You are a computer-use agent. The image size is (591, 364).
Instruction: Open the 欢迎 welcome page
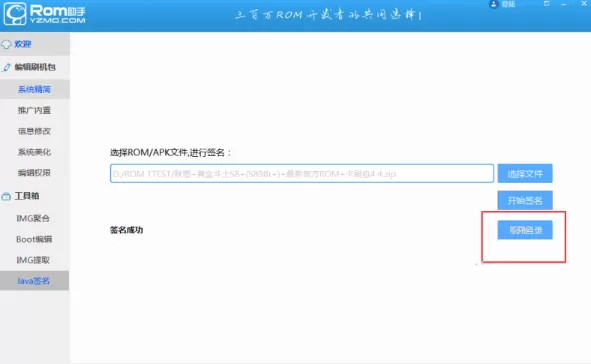click(x=35, y=44)
